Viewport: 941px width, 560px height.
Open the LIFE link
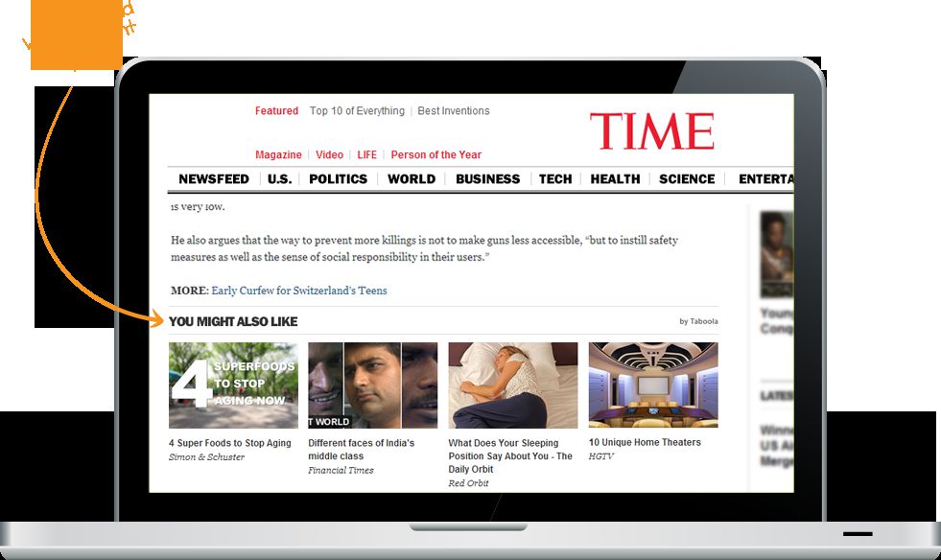pyautogui.click(x=366, y=154)
